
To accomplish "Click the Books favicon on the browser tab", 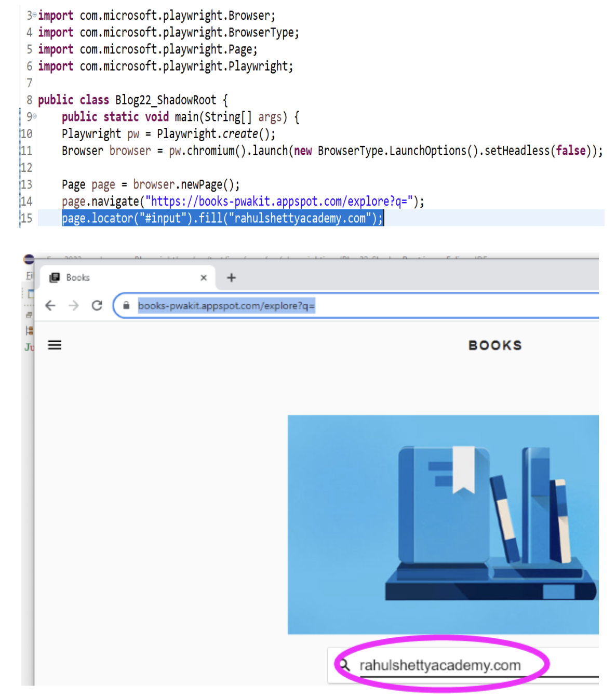I will (54, 277).
